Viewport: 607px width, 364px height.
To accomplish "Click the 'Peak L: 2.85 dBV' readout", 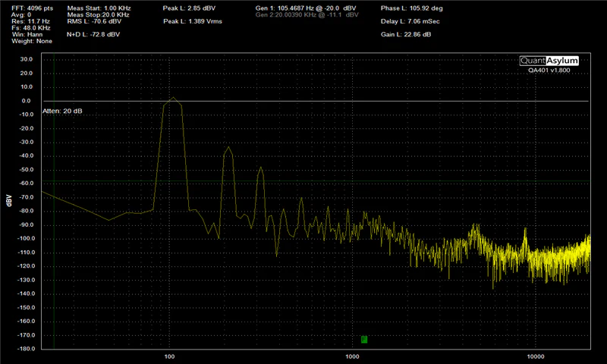I will pos(189,8).
